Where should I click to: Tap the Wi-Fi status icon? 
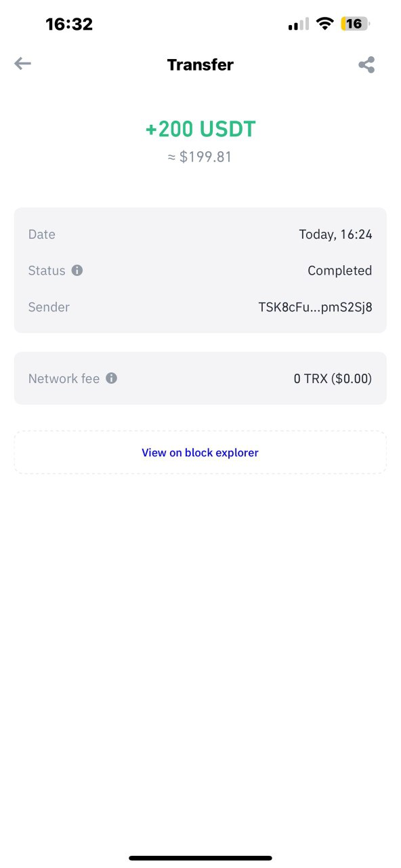point(325,24)
